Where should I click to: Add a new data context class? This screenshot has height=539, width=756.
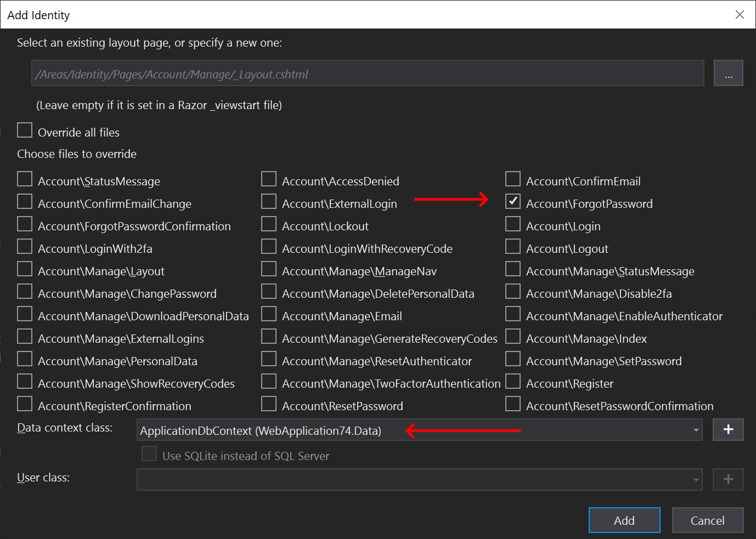(x=727, y=430)
